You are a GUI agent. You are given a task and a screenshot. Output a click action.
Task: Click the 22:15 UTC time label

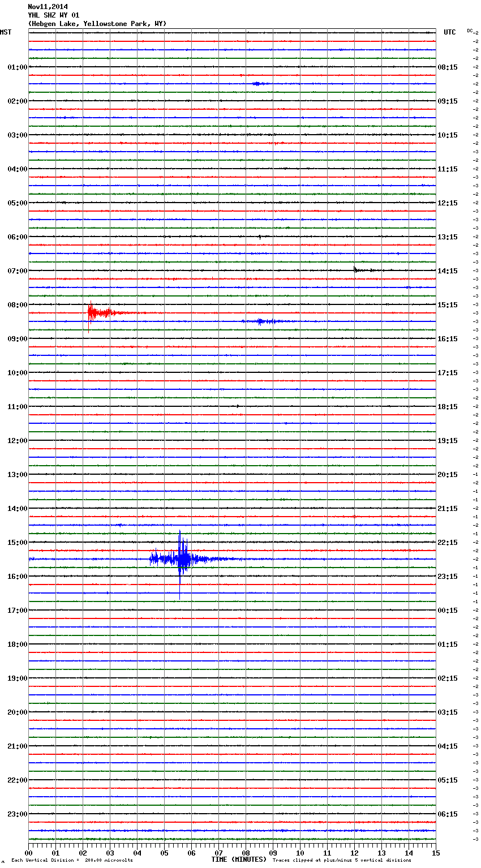pos(448,543)
